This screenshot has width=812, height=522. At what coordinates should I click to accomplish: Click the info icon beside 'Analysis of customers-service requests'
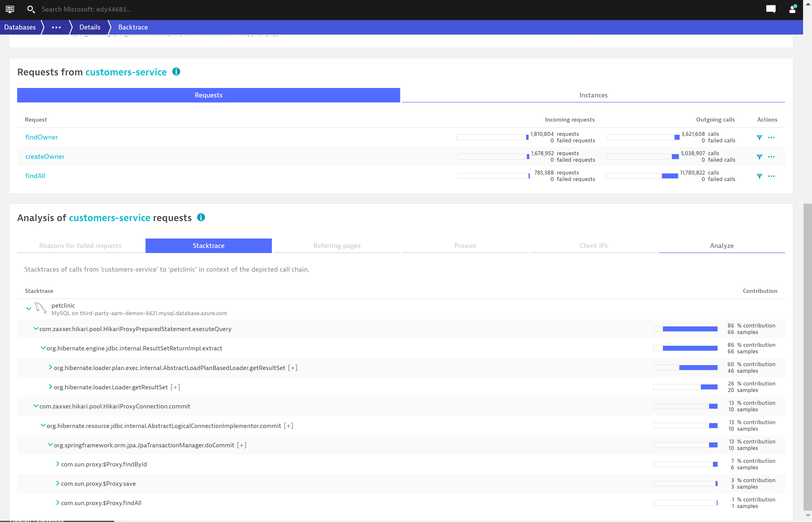pyautogui.click(x=201, y=217)
